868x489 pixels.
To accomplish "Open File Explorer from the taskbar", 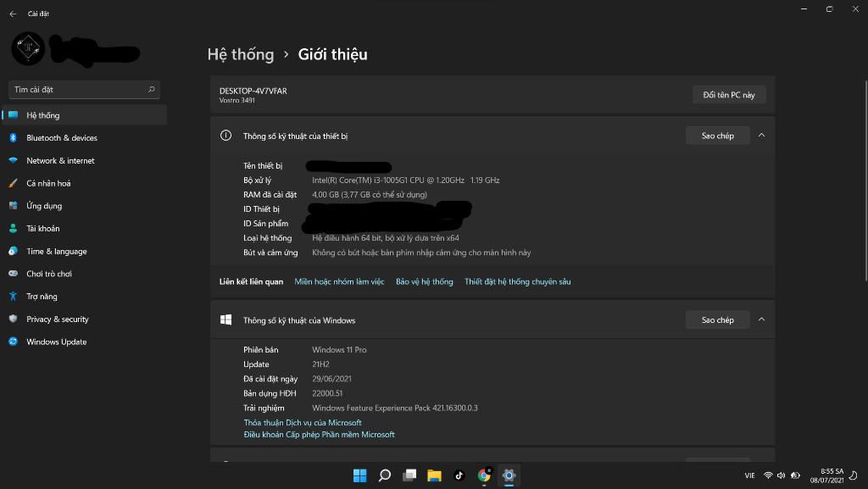I will click(434, 475).
